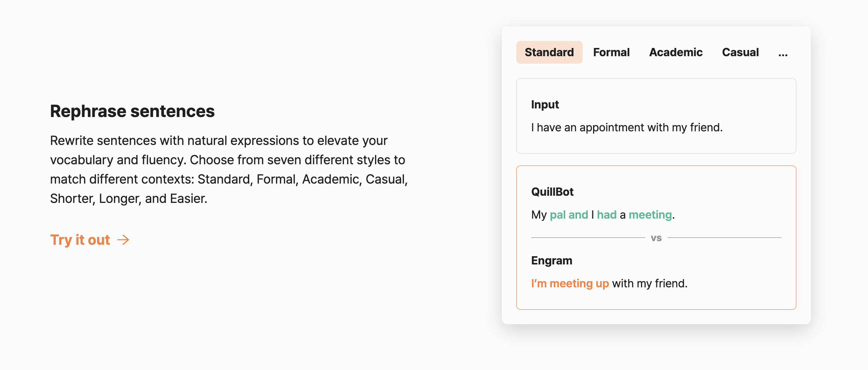Click the Input sentence box
The width and height of the screenshot is (868, 370).
(656, 116)
